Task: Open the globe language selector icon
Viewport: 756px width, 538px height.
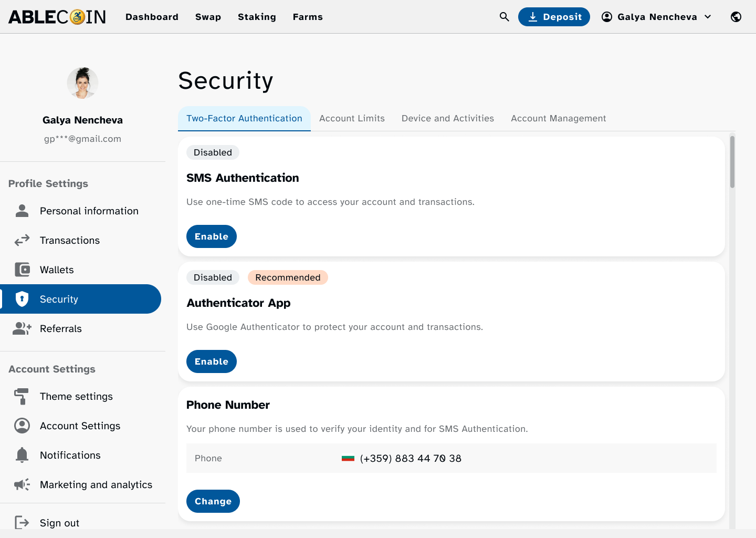Action: coord(736,17)
